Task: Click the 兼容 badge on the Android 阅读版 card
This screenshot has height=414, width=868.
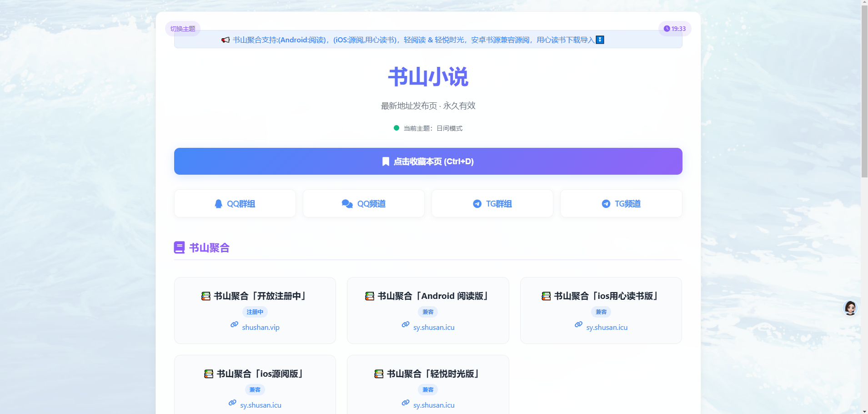Action: 428,312
